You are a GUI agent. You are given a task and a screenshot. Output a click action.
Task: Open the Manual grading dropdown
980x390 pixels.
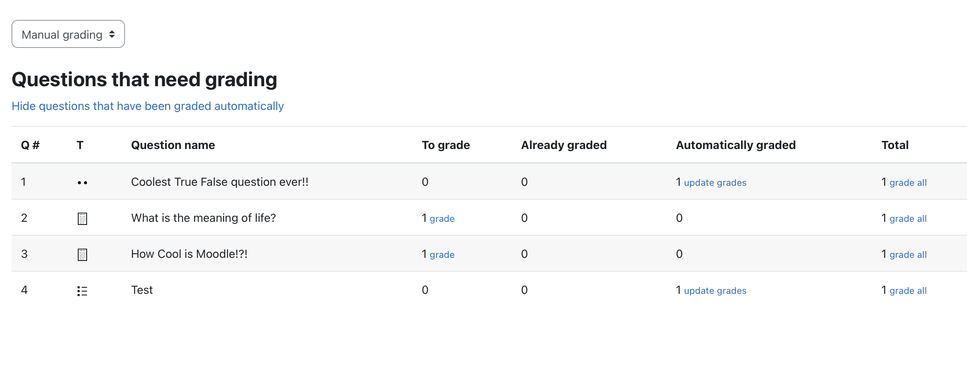(68, 34)
